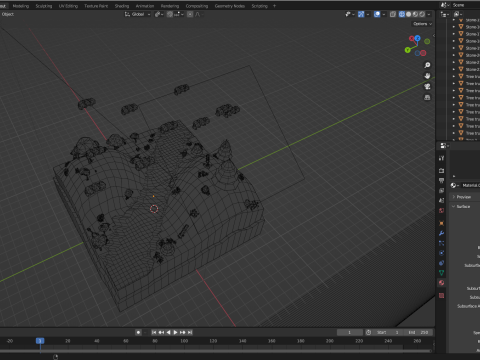The width and height of the screenshot is (480, 360).
Task: Play the animation in reverse
Action: [x=168, y=332]
